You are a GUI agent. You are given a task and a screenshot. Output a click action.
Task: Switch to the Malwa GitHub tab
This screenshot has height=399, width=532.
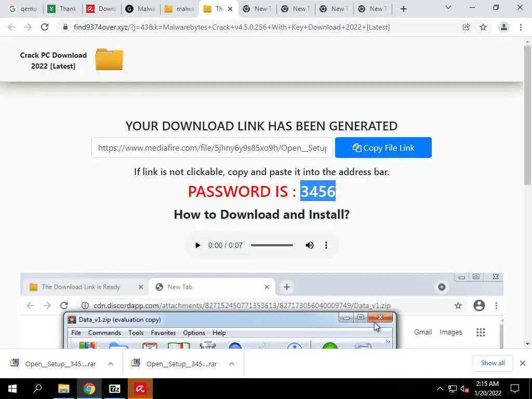[x=140, y=9]
